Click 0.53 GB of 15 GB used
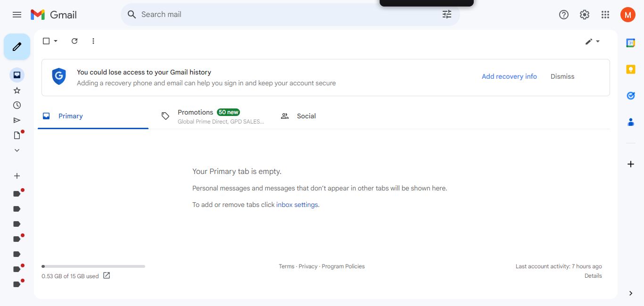 70,276
